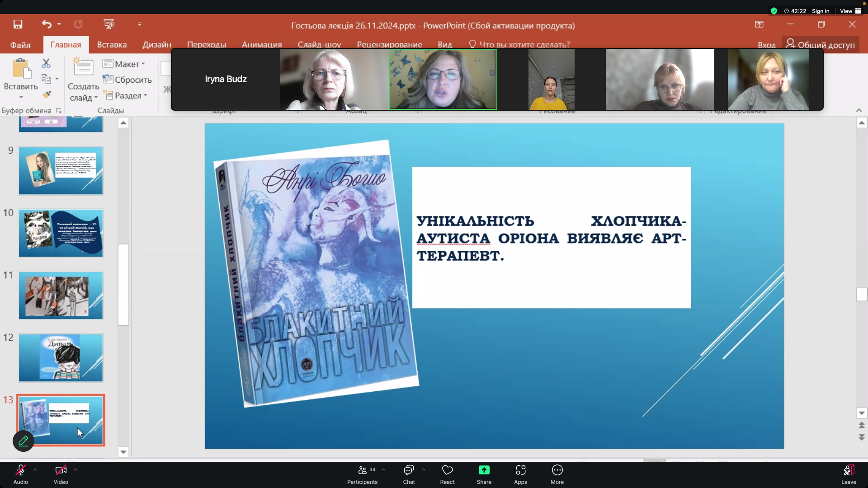Open the Буфер обмена dialog launcher
Viewport: 868px width, 488px height.
click(x=59, y=111)
